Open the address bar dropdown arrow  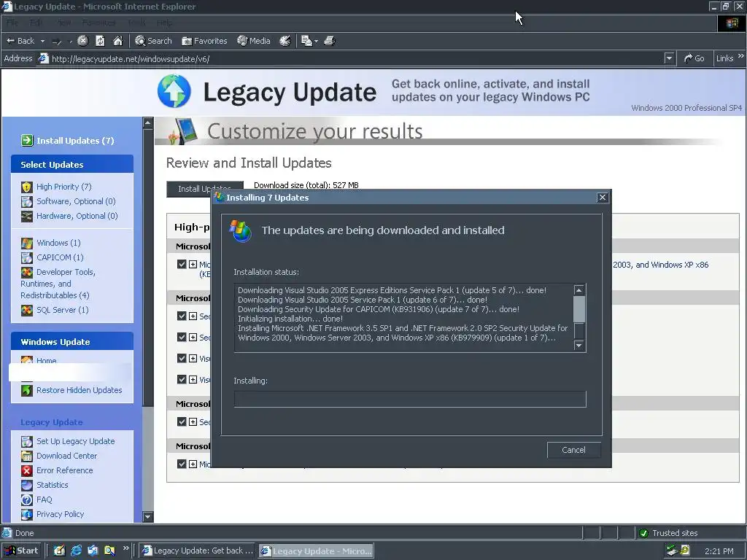coord(670,58)
